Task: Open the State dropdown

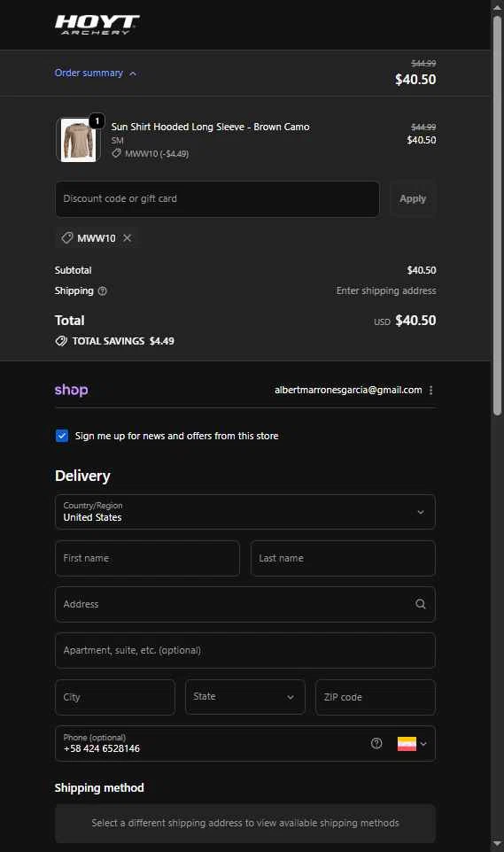Action: click(245, 697)
